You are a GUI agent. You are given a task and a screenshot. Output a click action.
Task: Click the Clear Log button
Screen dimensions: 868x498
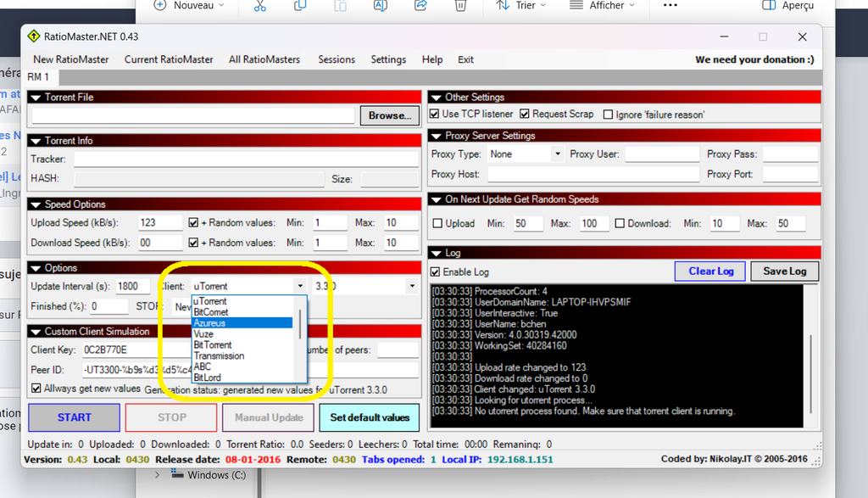tap(710, 271)
